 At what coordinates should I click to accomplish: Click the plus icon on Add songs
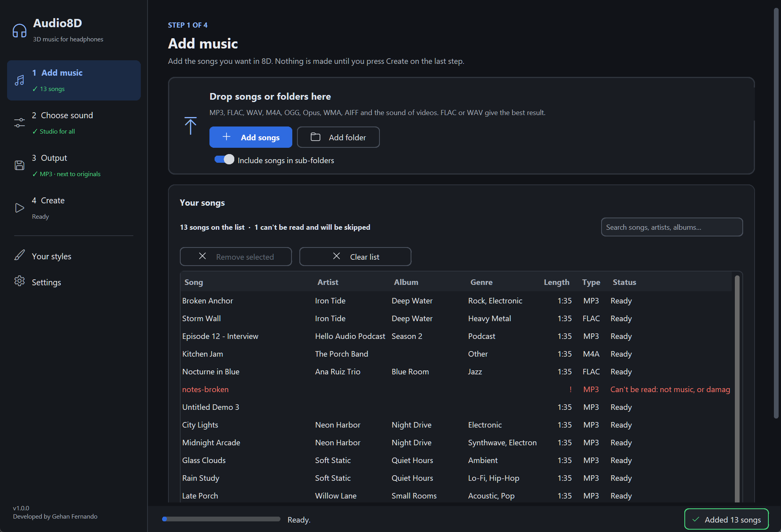click(x=226, y=137)
